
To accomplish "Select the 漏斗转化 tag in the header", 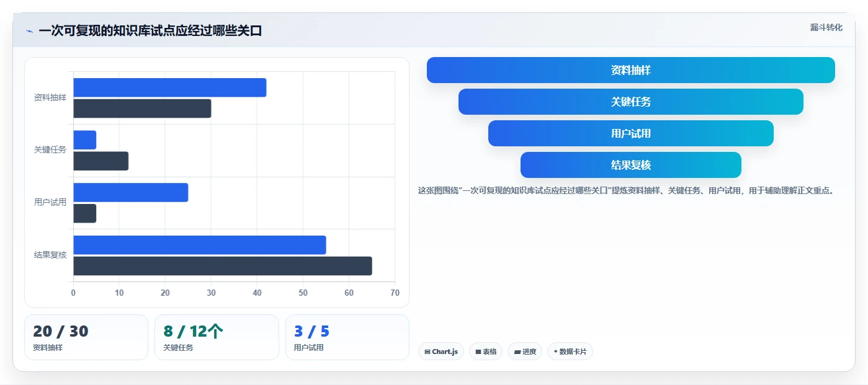I will tap(826, 27).
